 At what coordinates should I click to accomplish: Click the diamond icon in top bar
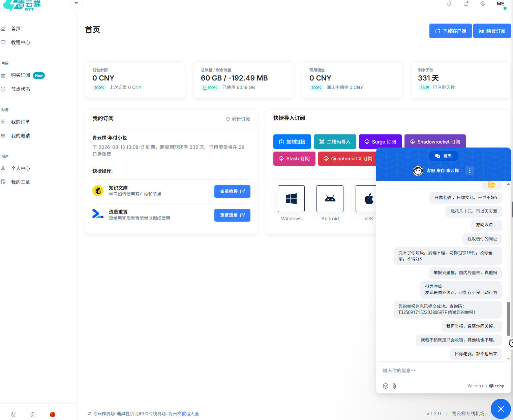pos(483,4)
